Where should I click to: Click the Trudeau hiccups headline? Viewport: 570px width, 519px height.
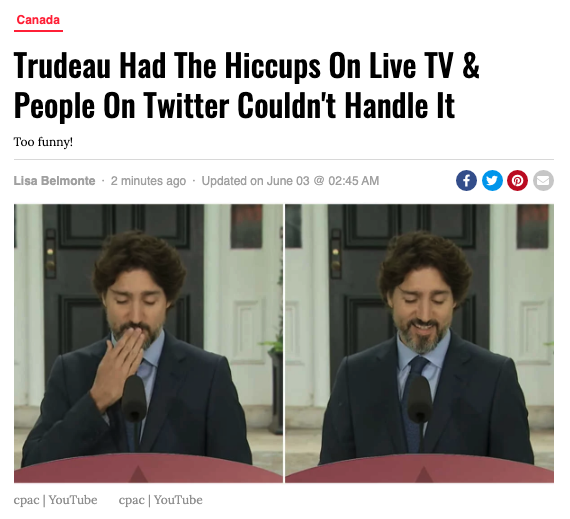pos(246,85)
